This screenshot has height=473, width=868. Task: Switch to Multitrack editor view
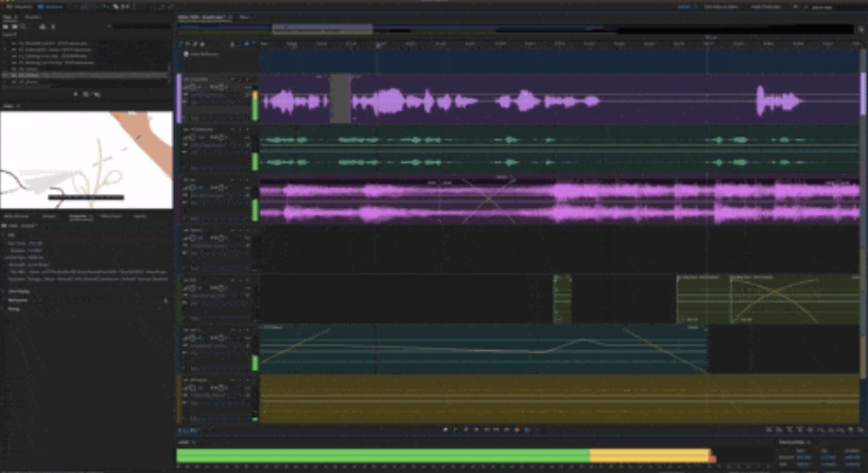tap(45, 8)
